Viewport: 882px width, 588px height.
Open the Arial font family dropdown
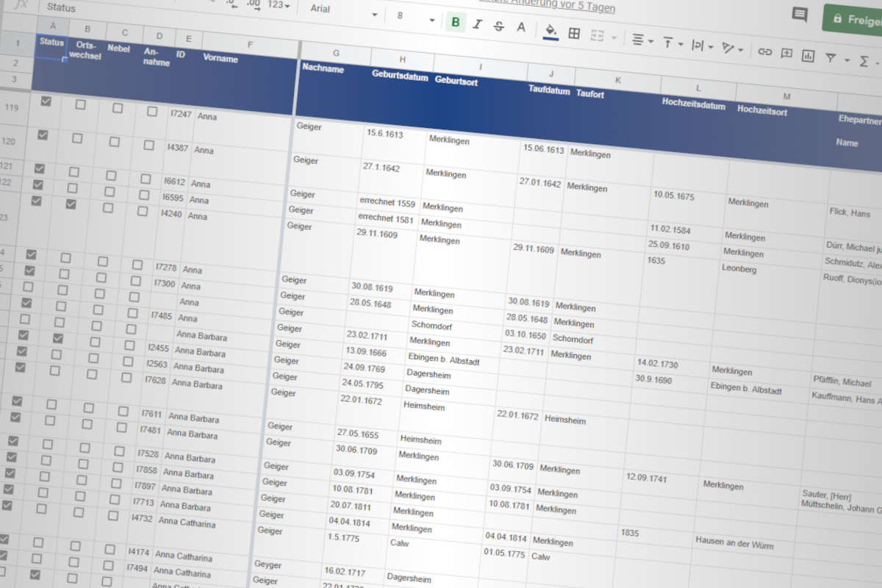344,10
